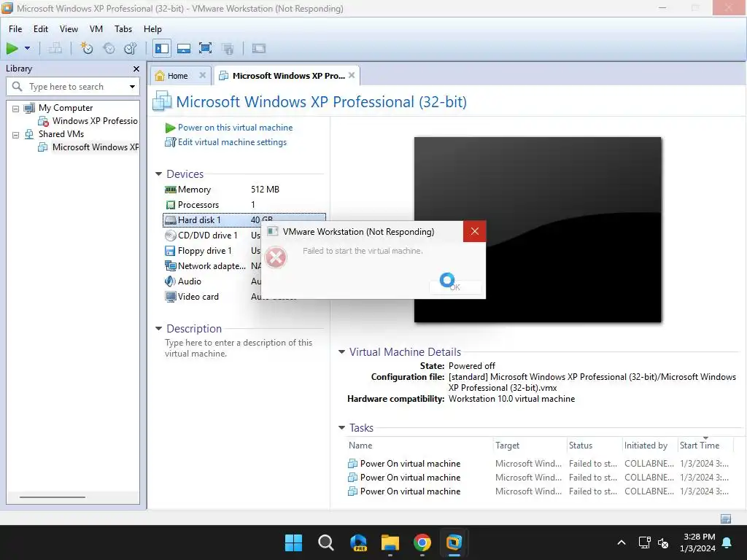Open the Tabs menu
The image size is (747, 560).
click(123, 29)
